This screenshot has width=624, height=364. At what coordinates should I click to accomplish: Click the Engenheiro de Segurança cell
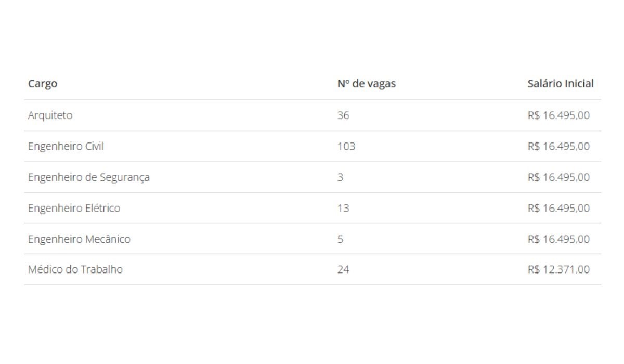coord(88,177)
